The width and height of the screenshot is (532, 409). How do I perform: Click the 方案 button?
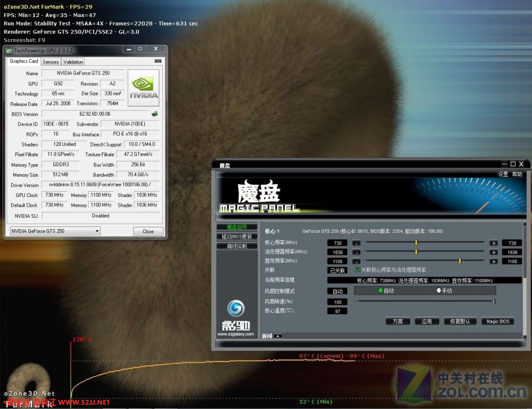[398, 322]
